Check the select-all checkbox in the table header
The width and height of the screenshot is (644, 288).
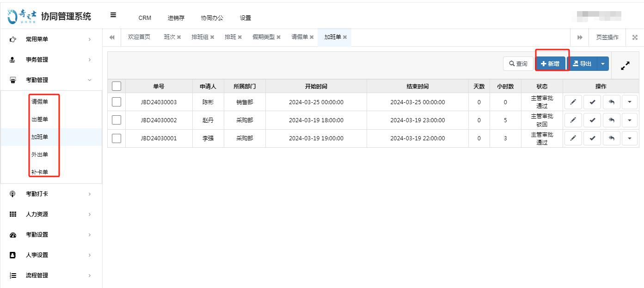(117, 85)
